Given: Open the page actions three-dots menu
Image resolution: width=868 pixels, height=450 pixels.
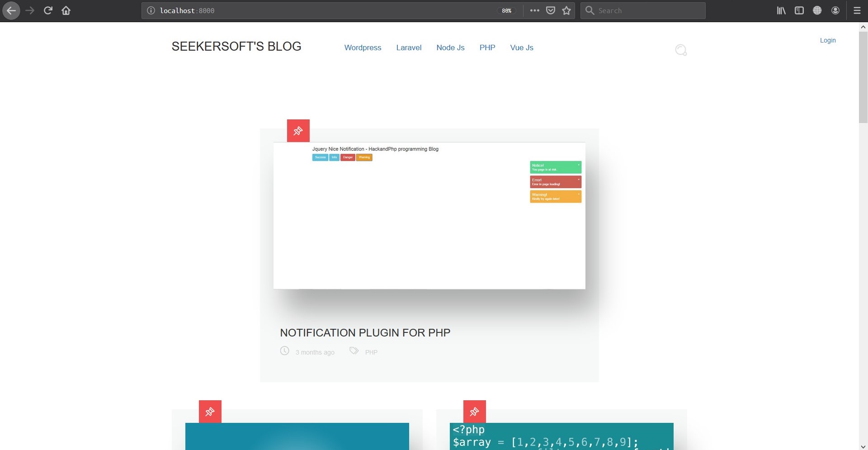Looking at the screenshot, I should click(534, 10).
